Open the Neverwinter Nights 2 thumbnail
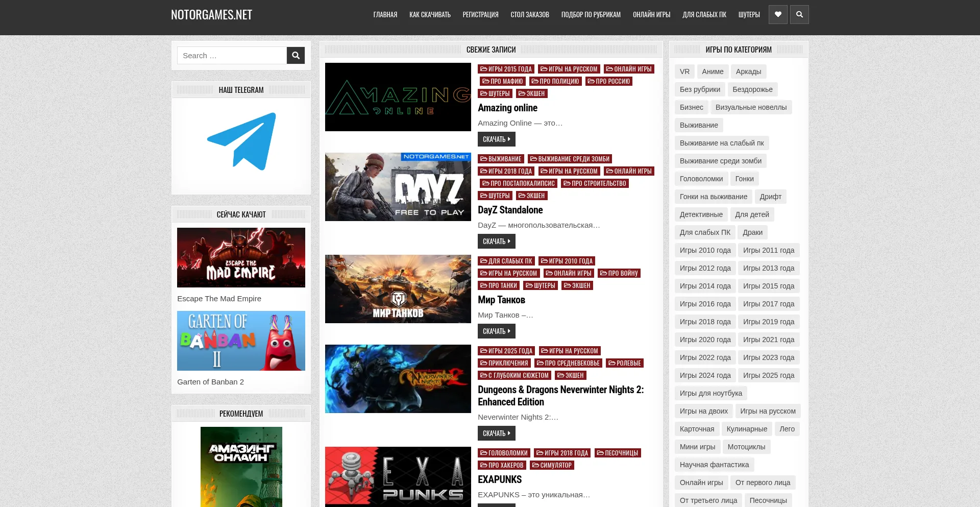Image resolution: width=980 pixels, height=507 pixels. coord(398,379)
